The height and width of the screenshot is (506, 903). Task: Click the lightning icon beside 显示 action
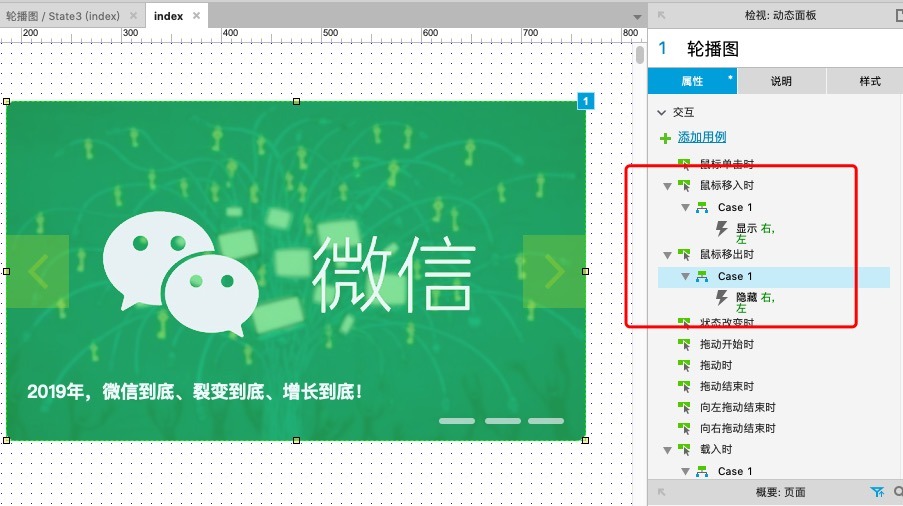coord(722,229)
